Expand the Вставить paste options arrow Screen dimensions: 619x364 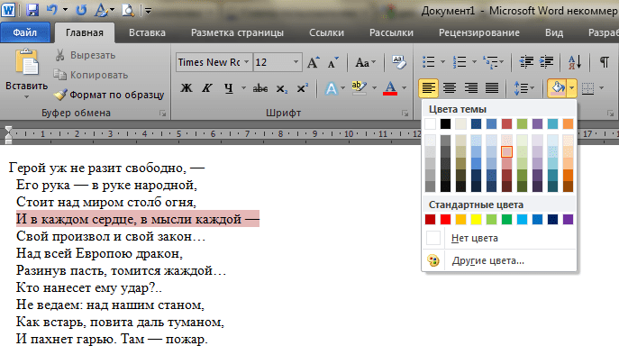pos(26,96)
